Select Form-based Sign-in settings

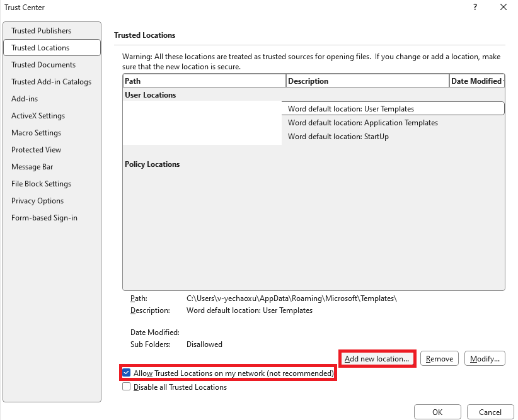(x=44, y=217)
